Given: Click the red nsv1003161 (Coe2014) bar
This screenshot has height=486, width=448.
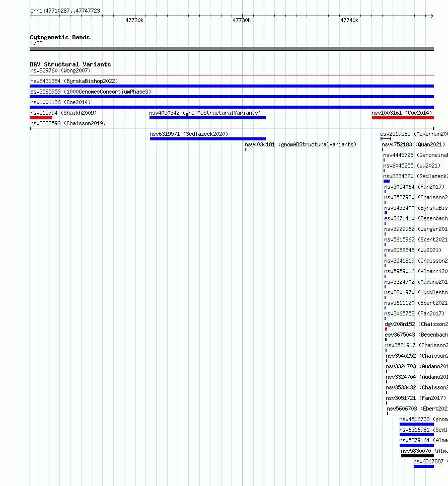Looking at the screenshot, I should point(403,118).
